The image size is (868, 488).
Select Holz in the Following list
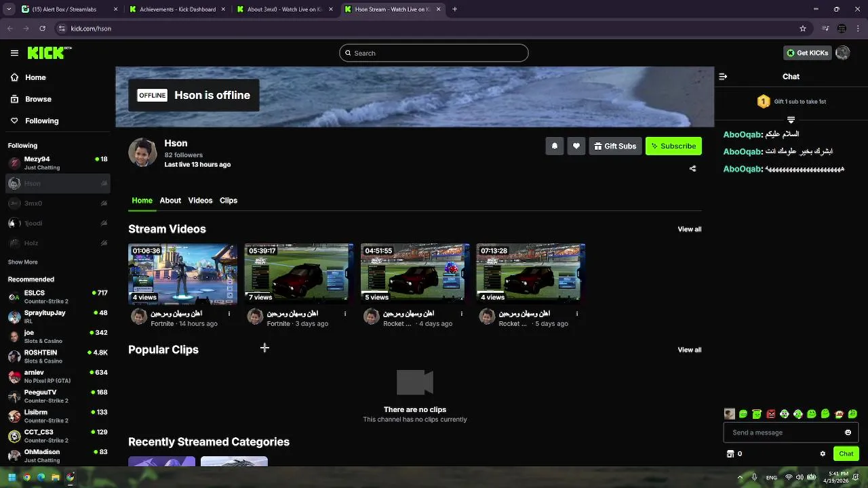[58, 243]
